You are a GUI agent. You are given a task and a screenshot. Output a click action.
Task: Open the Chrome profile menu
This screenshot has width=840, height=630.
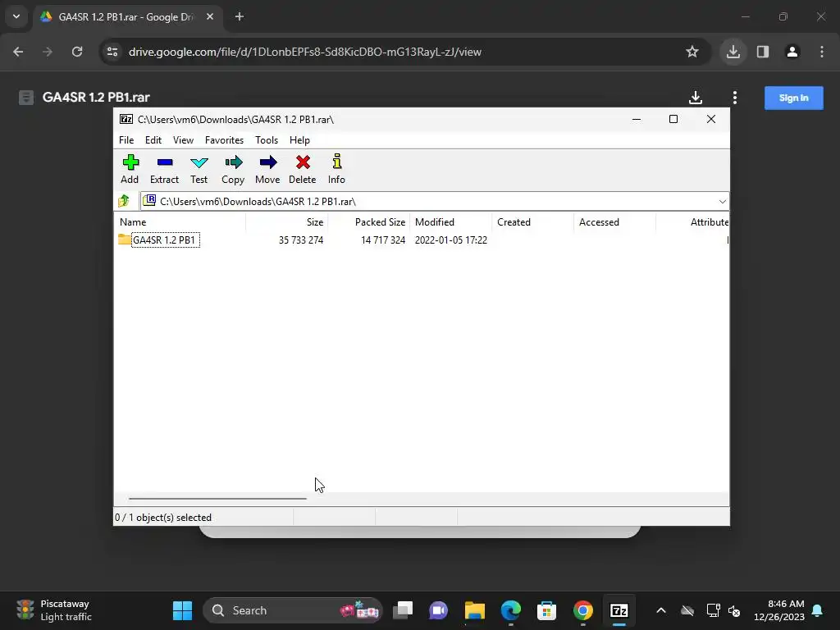click(792, 52)
